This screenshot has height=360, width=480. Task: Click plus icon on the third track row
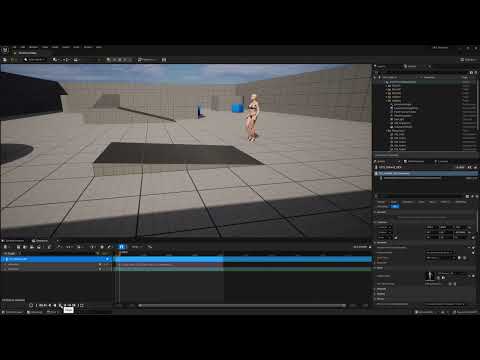click(100, 269)
